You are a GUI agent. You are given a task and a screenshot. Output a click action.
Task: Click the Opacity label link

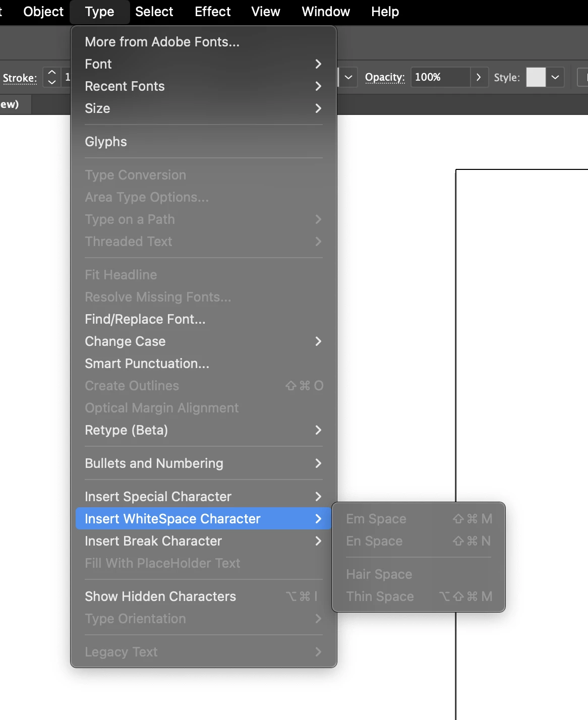pyautogui.click(x=385, y=77)
